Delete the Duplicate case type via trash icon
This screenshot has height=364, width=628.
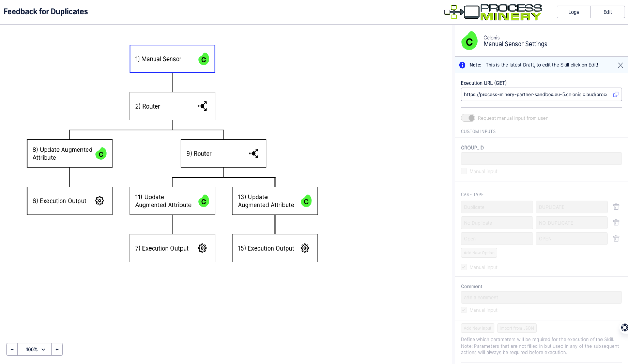pos(616,207)
